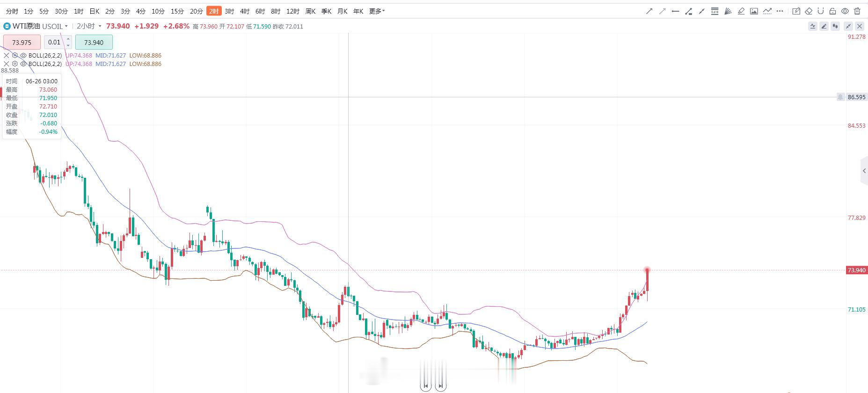Close the chart panel with the X icon
The image size is (868, 393).
[860, 26]
